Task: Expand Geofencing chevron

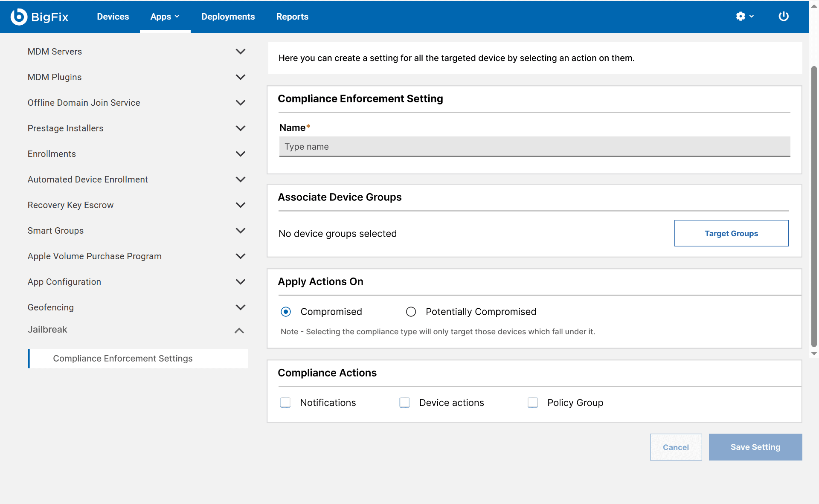Action: pyautogui.click(x=241, y=307)
